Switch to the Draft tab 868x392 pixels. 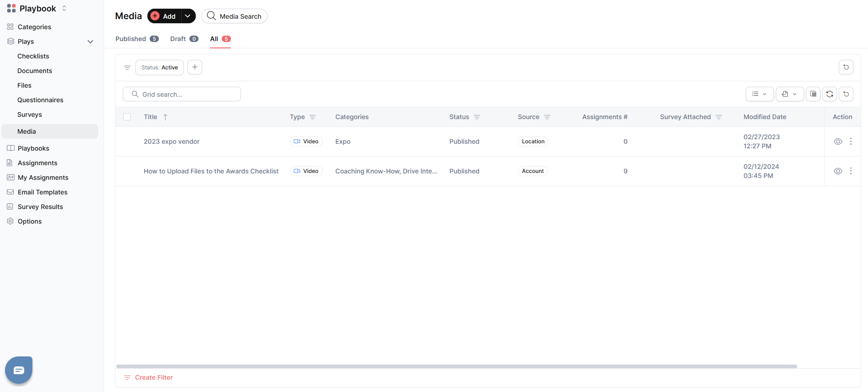(x=184, y=39)
